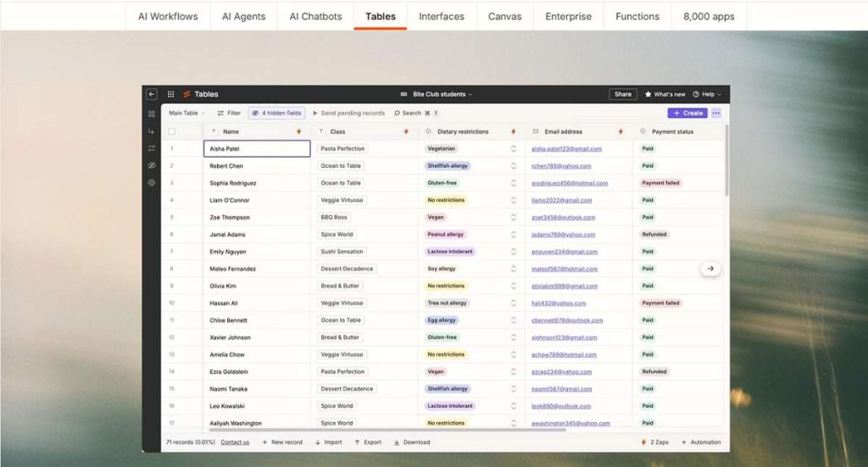Click the Email address column envelope icon
868x467 pixels.
[536, 131]
